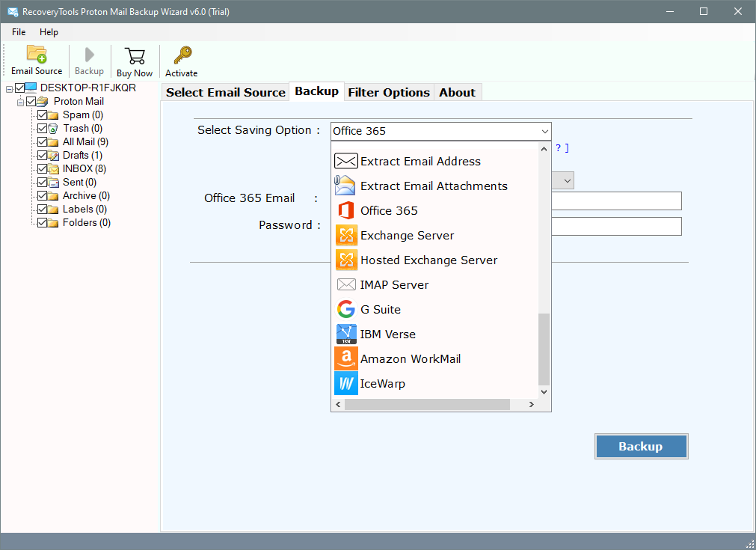
Task: Select the Office 365 icon in list
Action: (345, 211)
